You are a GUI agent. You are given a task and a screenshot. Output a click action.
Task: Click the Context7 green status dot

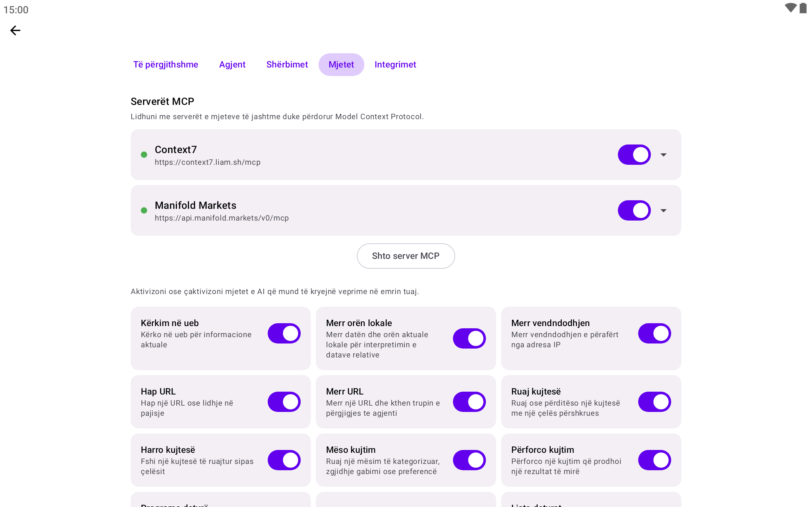[x=144, y=155]
